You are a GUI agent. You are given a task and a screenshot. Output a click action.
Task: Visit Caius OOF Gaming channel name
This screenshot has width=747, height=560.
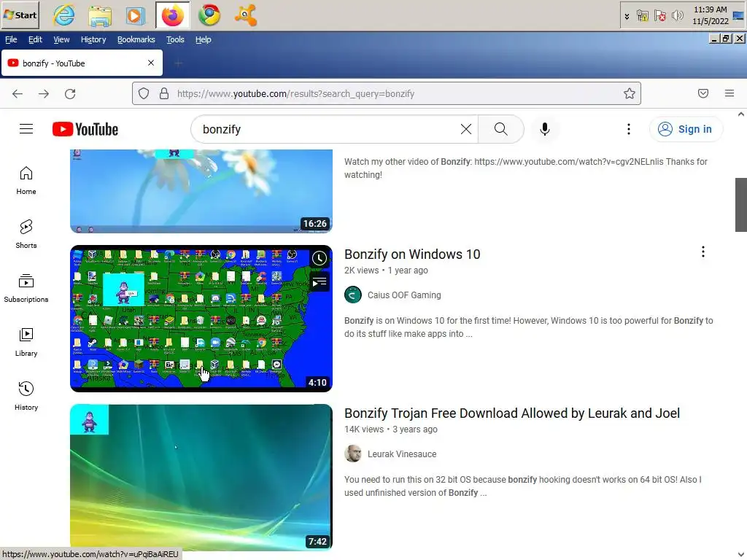[x=404, y=295]
